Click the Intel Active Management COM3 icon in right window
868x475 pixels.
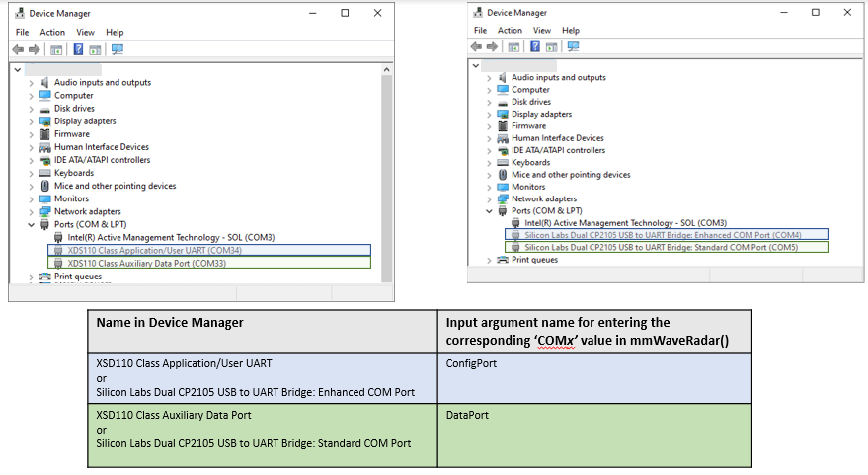(516, 223)
